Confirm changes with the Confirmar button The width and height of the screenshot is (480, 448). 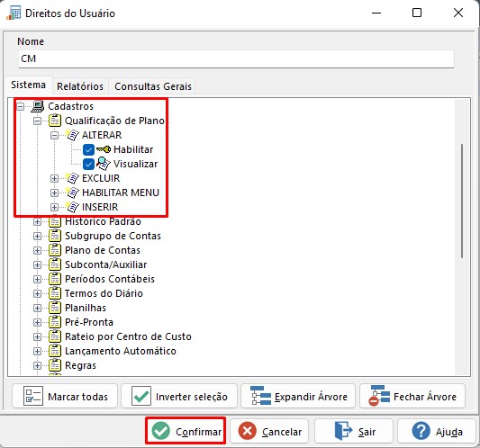pyautogui.click(x=186, y=431)
